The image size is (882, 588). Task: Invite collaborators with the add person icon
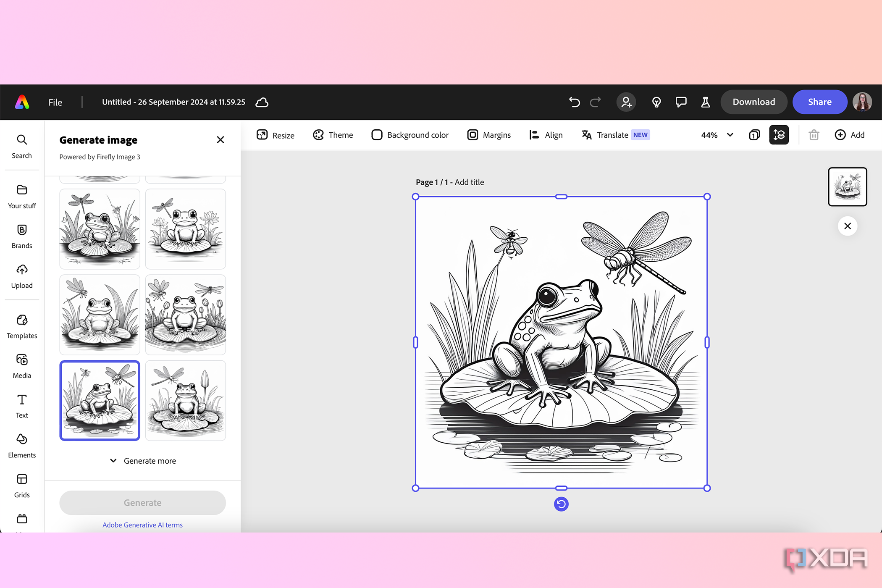(x=626, y=102)
